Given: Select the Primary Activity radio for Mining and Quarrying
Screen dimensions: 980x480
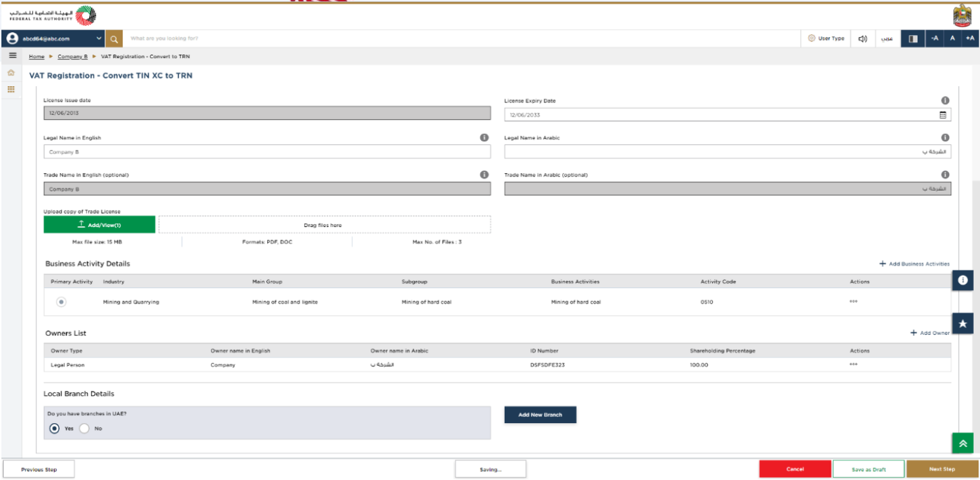Looking at the screenshot, I should coord(62,302).
